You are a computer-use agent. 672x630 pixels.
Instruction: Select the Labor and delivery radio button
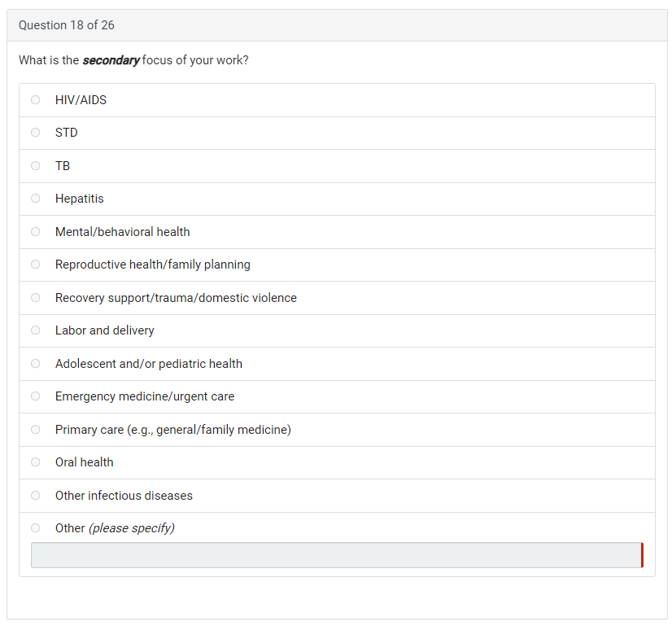click(x=36, y=330)
